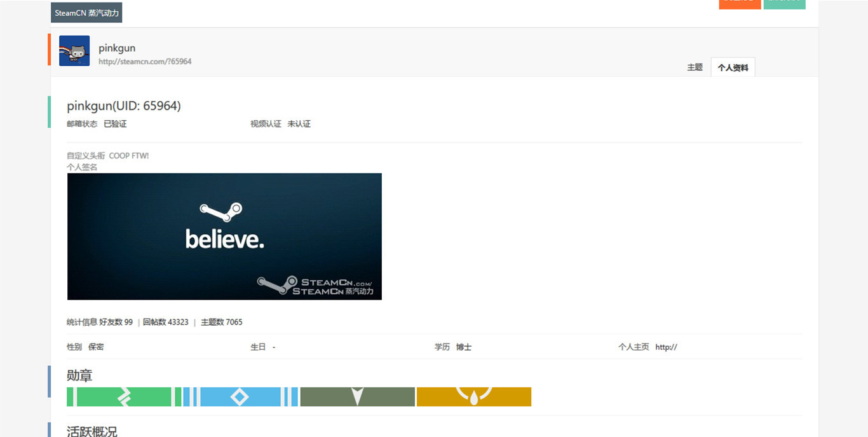Click the 活跃概况 section heading

[92, 431]
